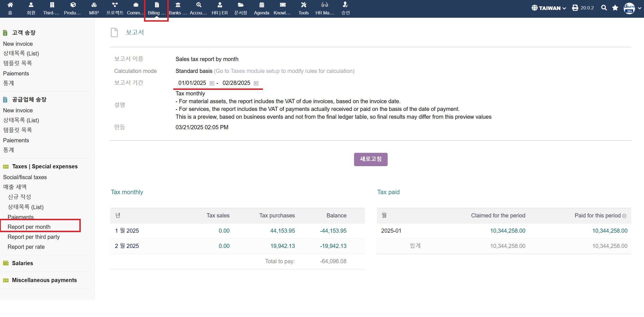Open the 44,153.95 tax purchases amount
The height and width of the screenshot is (317, 644).
click(282, 231)
